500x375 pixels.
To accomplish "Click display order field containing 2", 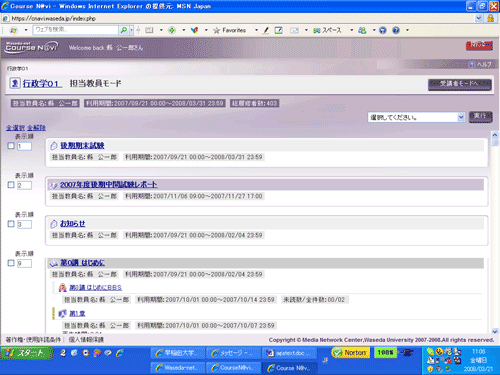I will pyautogui.click(x=24, y=185).
